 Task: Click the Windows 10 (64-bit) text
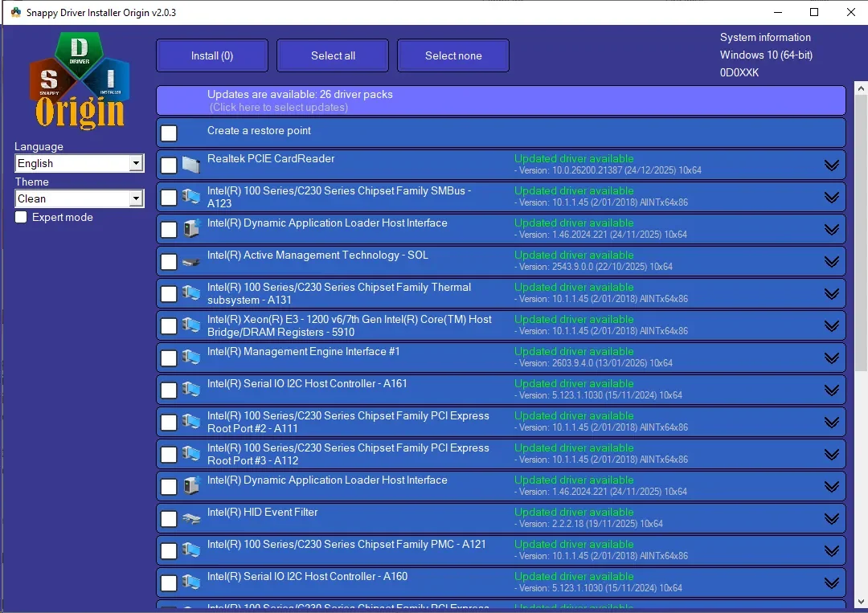766,55
